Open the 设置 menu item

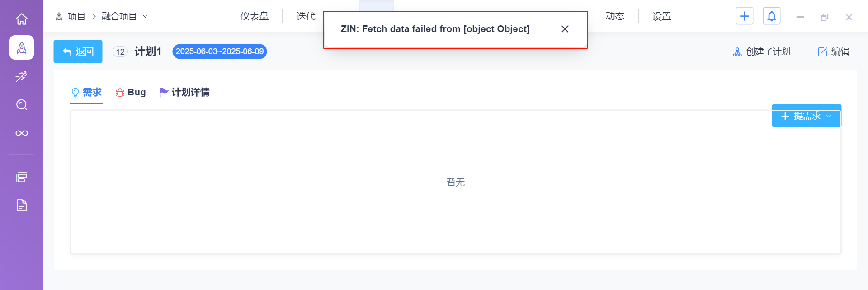[x=662, y=16]
